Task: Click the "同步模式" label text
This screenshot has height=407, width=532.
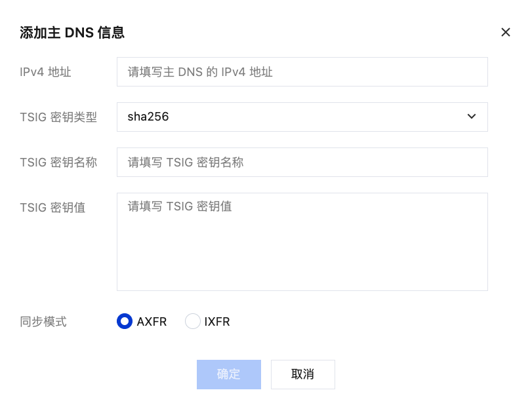Action: [43, 322]
